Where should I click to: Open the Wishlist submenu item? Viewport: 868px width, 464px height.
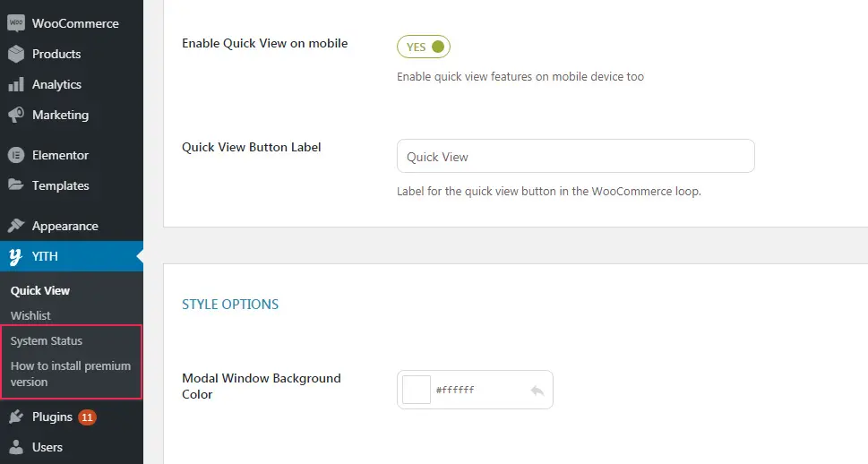tap(30, 315)
